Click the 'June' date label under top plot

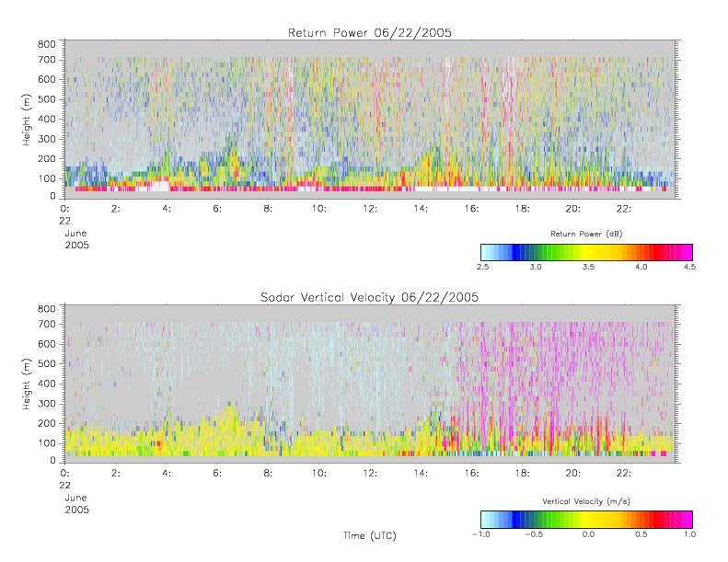tap(75, 233)
